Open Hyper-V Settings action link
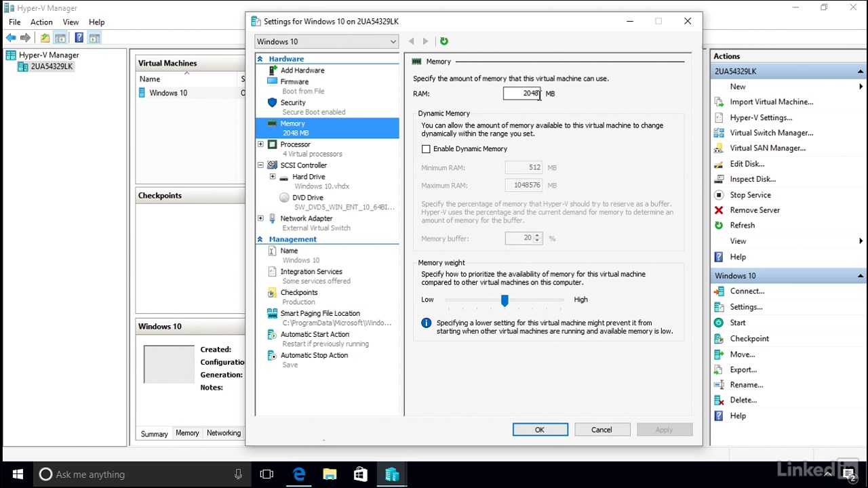This screenshot has height=488, width=868. pyautogui.click(x=761, y=118)
